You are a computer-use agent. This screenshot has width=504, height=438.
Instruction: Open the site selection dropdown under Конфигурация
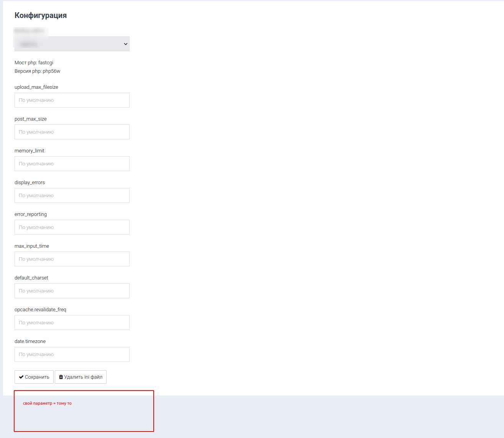pyautogui.click(x=72, y=44)
